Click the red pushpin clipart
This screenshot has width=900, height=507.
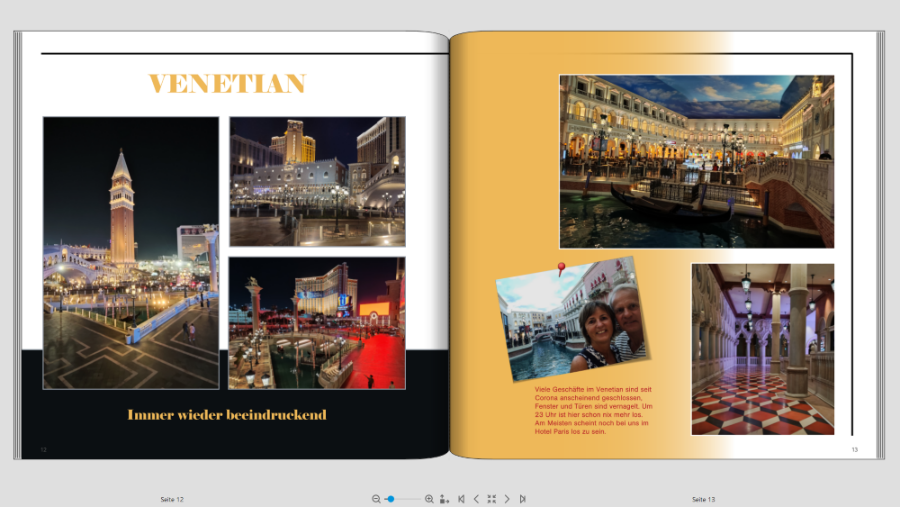click(x=561, y=269)
